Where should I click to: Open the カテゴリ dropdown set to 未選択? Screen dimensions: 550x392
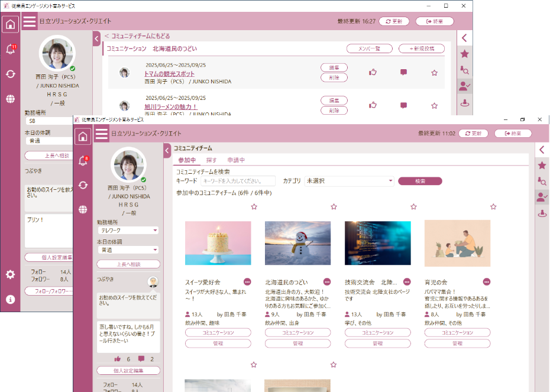click(348, 181)
